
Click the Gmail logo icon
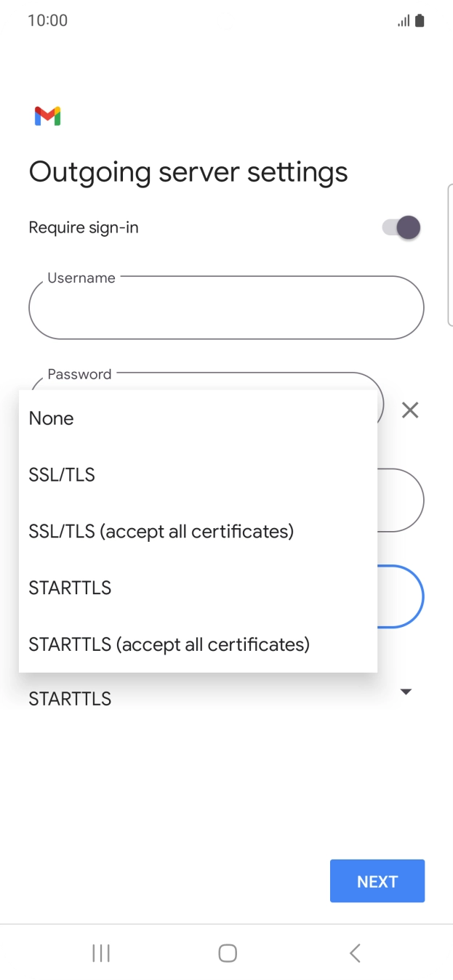tap(46, 116)
